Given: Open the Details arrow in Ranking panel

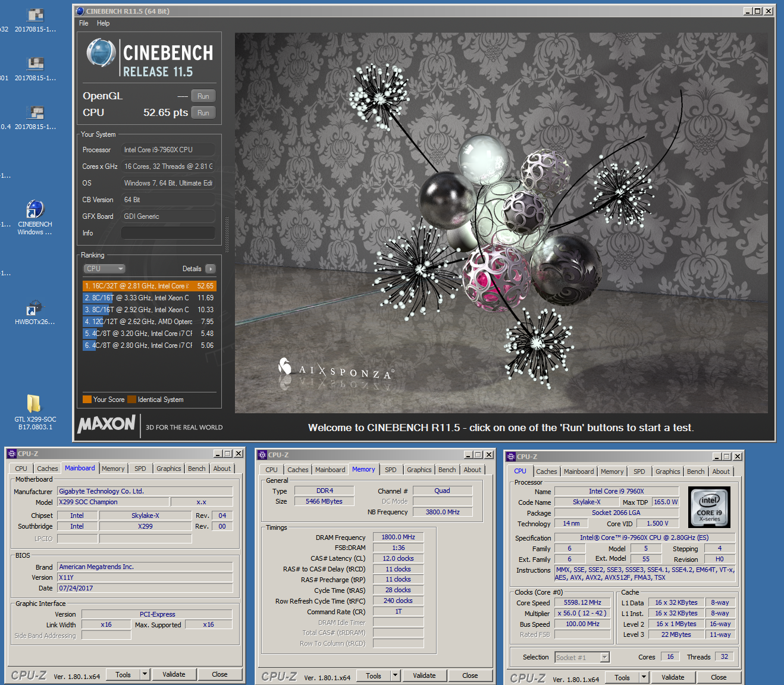Looking at the screenshot, I should [211, 269].
